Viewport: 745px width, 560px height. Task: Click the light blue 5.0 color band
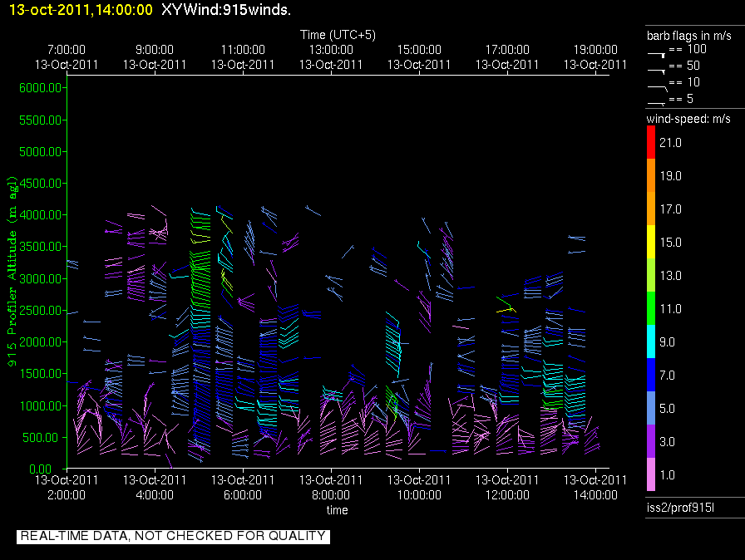click(651, 408)
